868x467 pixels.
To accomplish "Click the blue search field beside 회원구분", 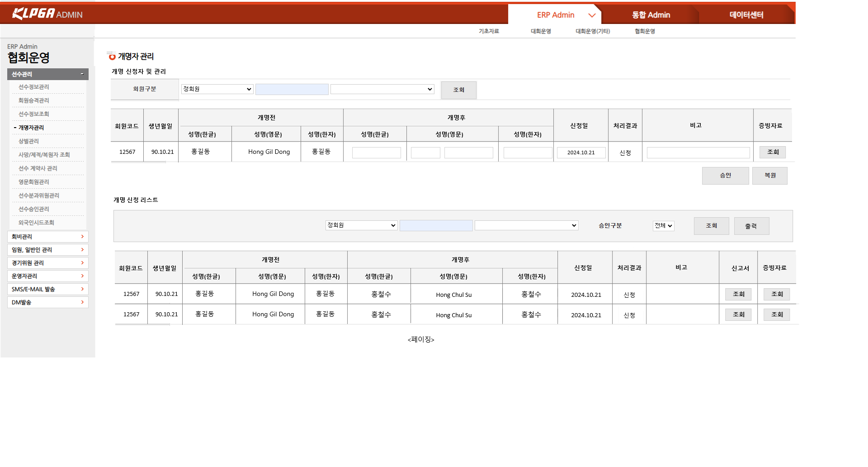I will 292,89.
